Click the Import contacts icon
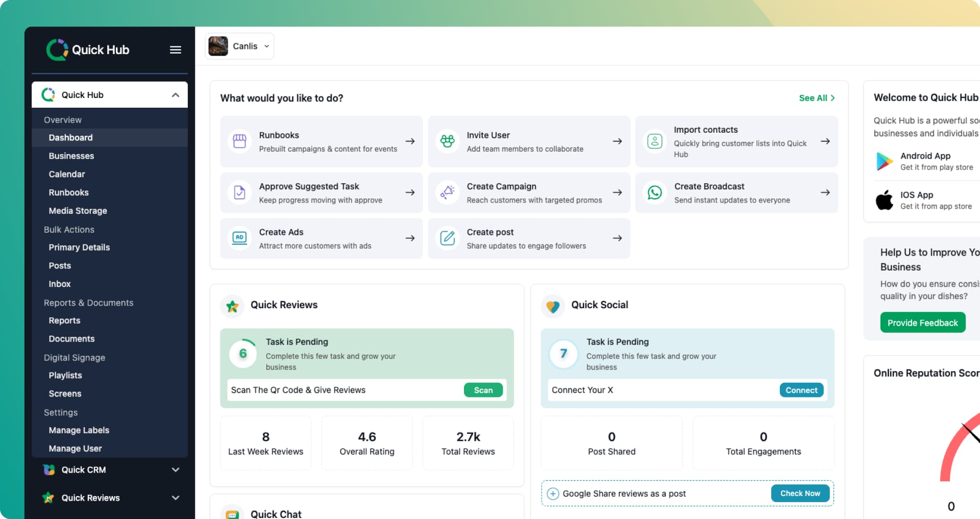 [654, 141]
